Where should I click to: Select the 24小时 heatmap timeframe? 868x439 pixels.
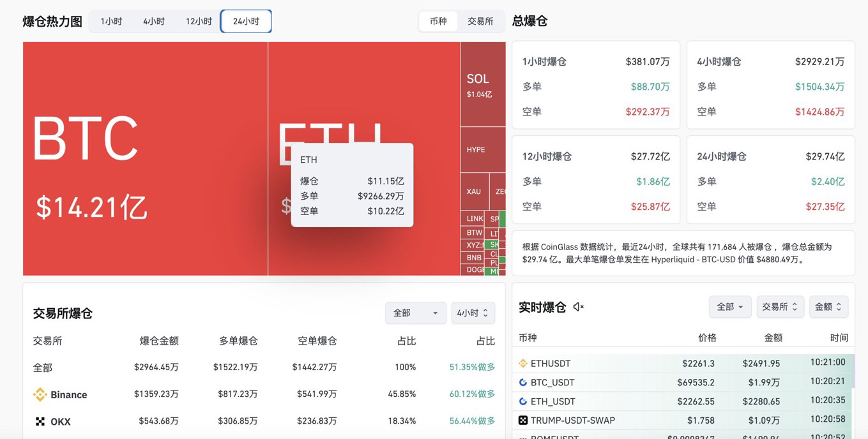point(246,21)
